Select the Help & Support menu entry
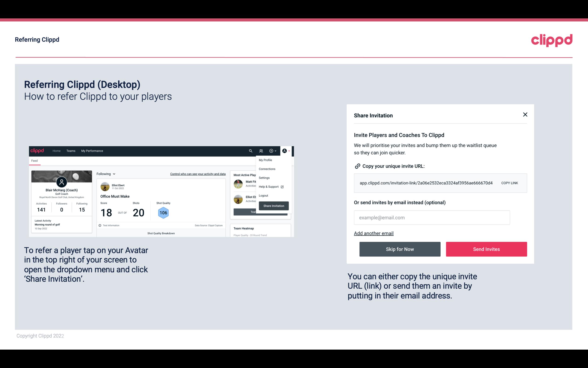 (270, 186)
